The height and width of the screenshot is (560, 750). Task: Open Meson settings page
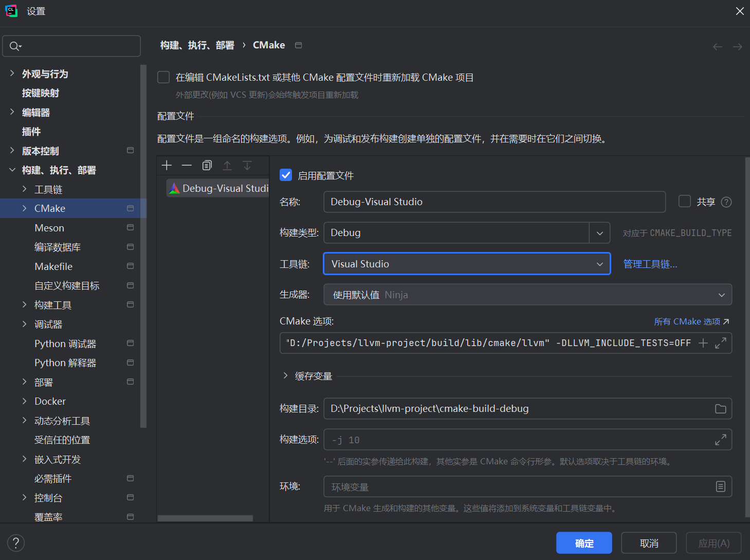pos(49,228)
